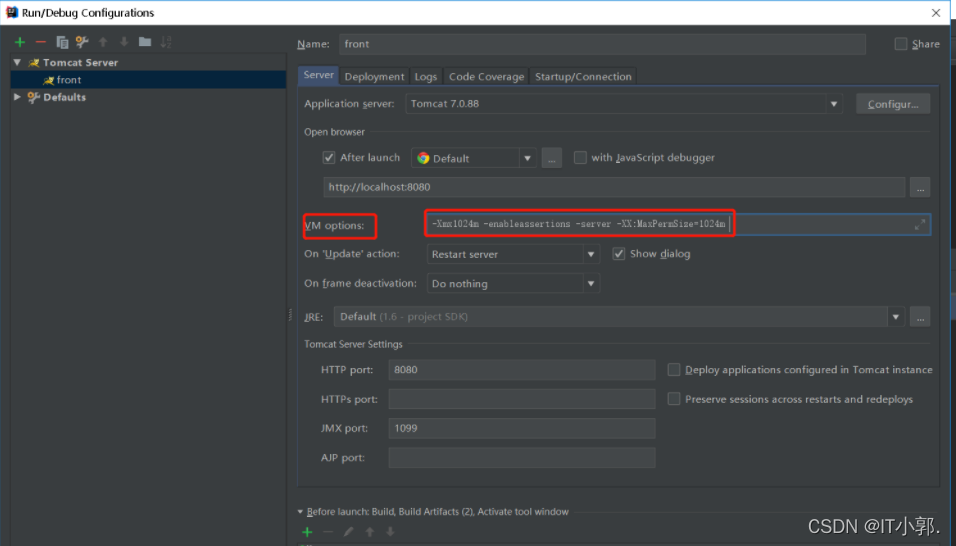Add new configuration with green plus icon
This screenshot has height=546, width=956.
(20, 42)
